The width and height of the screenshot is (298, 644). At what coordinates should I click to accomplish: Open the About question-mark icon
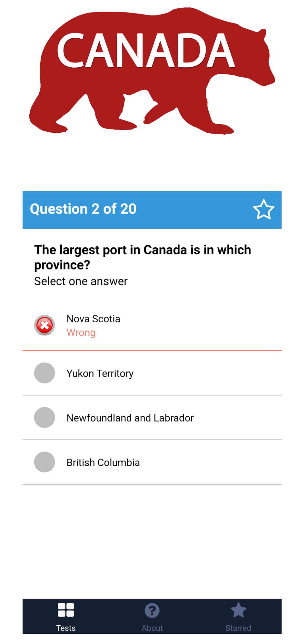tap(152, 611)
